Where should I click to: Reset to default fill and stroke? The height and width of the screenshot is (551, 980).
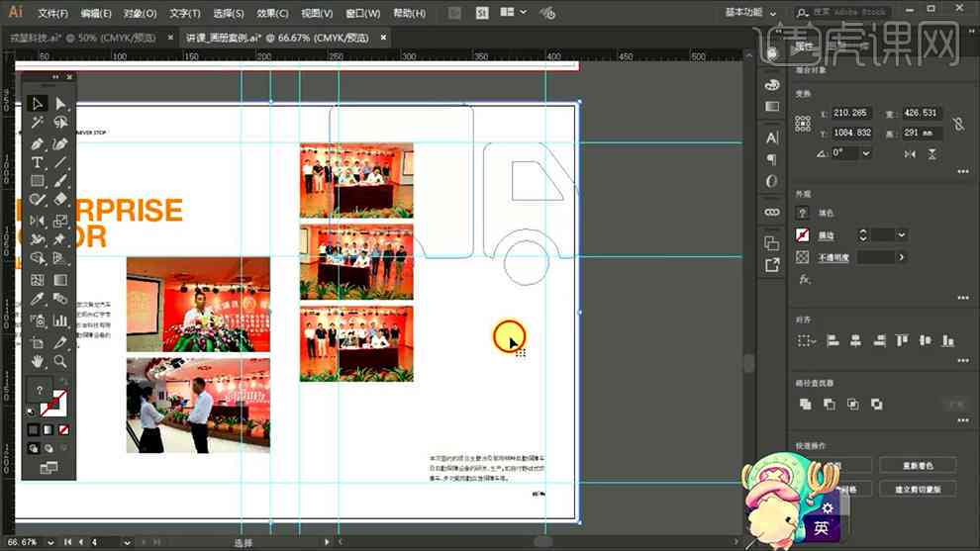30,412
